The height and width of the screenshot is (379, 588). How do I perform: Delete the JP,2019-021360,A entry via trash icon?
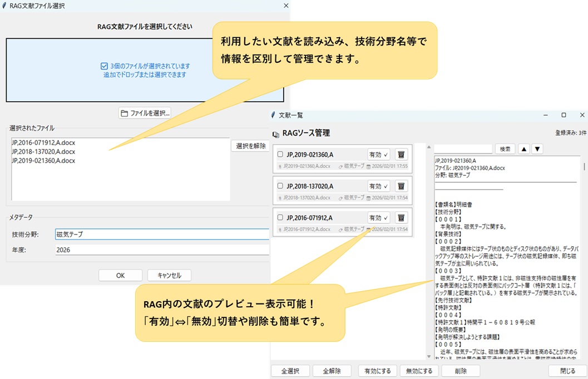pyautogui.click(x=402, y=154)
